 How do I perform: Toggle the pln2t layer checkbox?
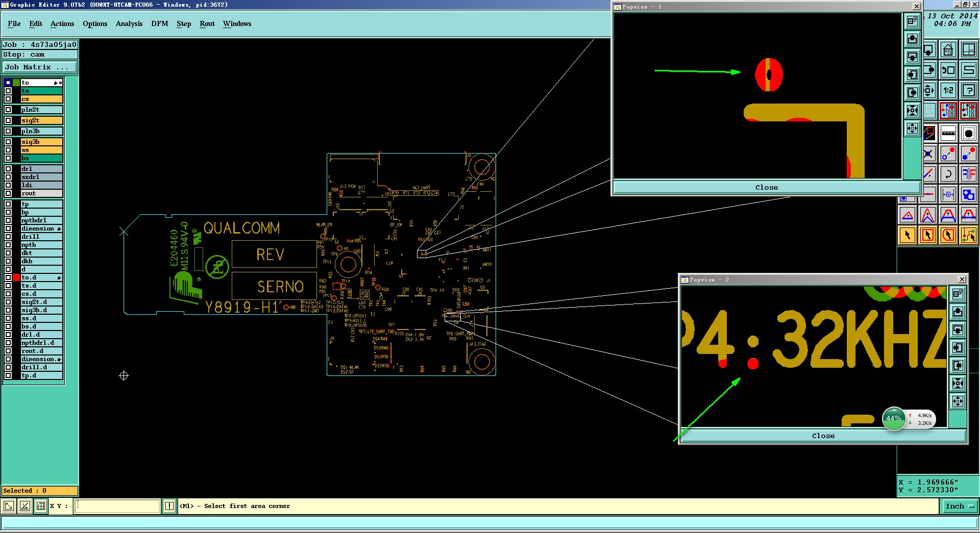tap(8, 110)
